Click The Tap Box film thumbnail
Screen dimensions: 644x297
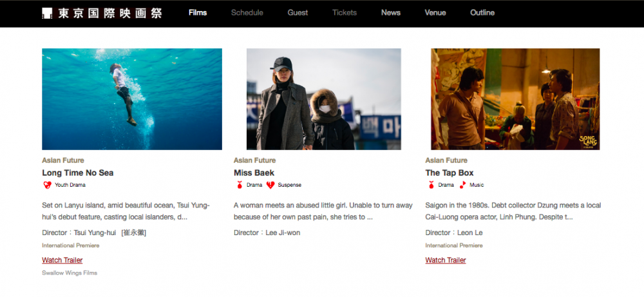[x=515, y=99]
